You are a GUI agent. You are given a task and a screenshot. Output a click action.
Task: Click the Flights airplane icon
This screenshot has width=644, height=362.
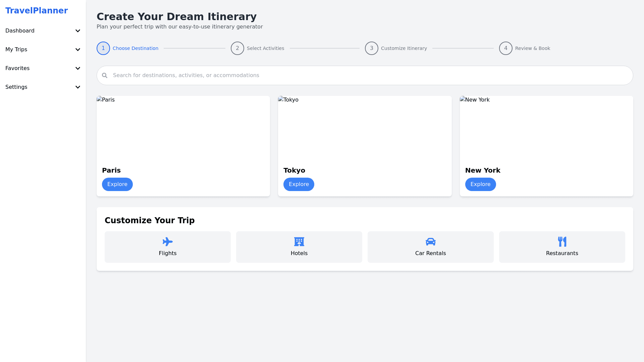pos(167,242)
